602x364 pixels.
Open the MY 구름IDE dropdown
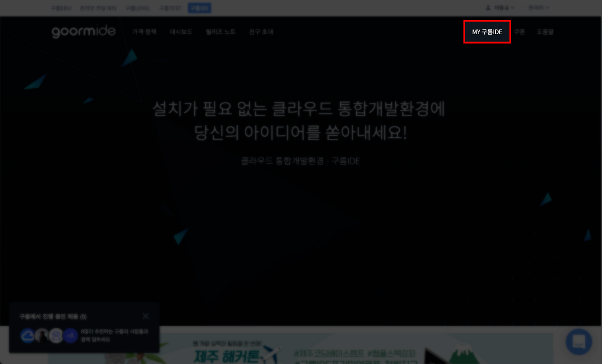click(x=487, y=31)
